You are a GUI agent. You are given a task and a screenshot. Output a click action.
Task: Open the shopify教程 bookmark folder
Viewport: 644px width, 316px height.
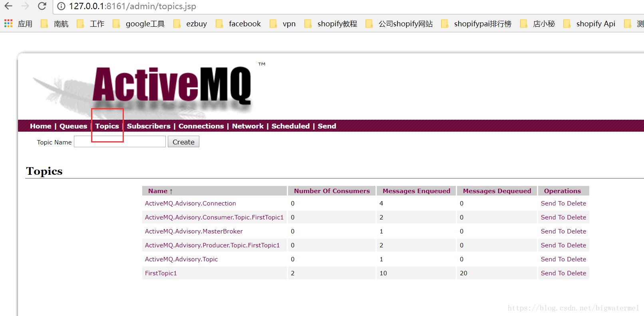click(331, 24)
